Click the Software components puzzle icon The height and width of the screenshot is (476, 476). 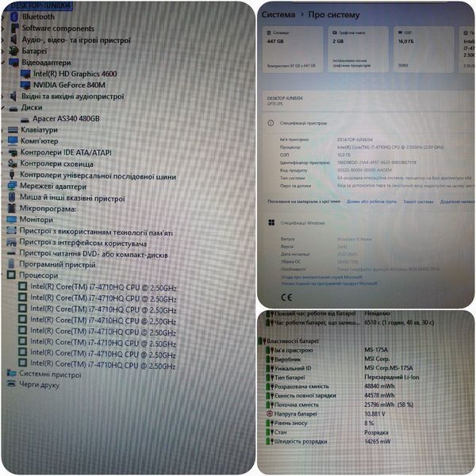click(x=14, y=29)
